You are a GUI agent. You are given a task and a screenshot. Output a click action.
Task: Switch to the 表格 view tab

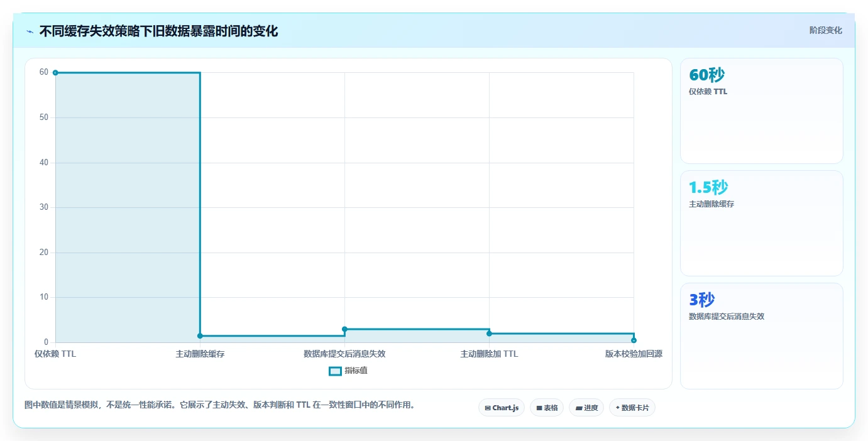[x=547, y=408]
